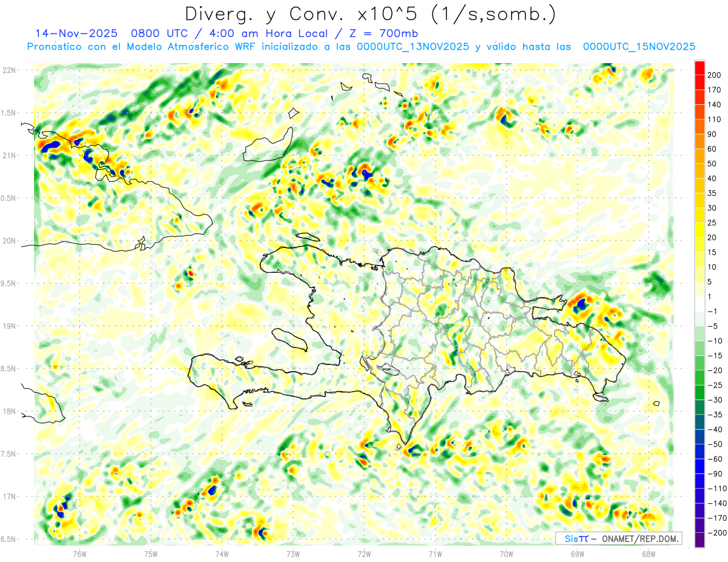Click the positive 200 value on color scale
Image resolution: width=728 pixels, height=562 pixels.
point(715,75)
